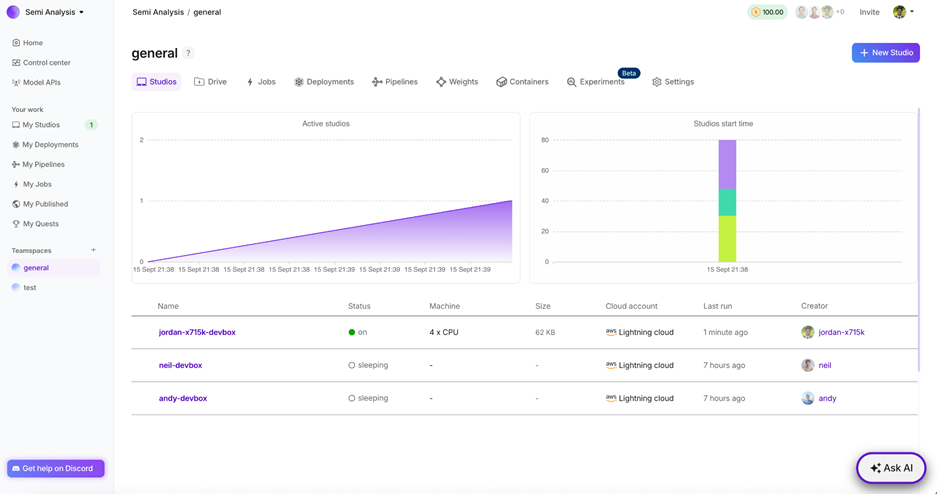Click general in the breadcrumb
Image resolution: width=937 pixels, height=494 pixels.
(207, 12)
